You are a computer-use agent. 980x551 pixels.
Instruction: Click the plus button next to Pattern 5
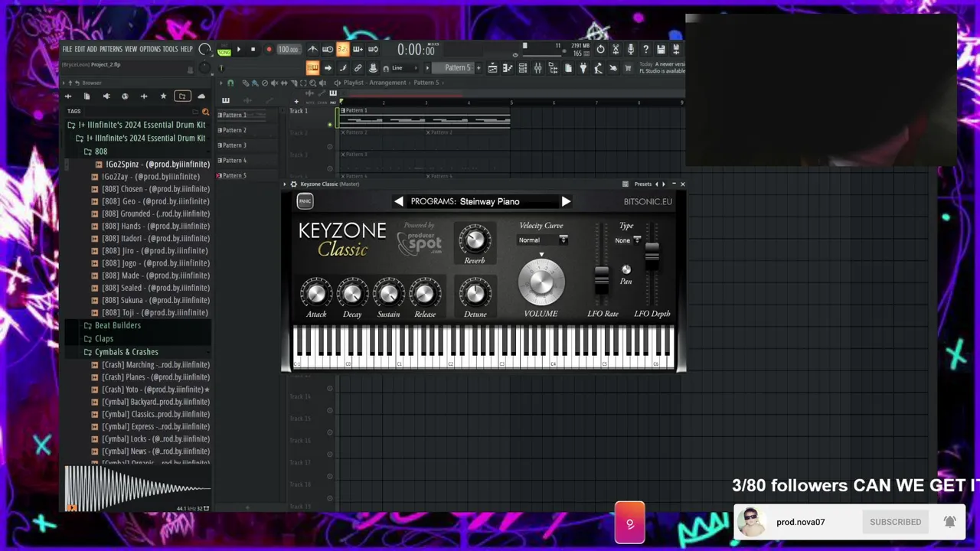pos(479,67)
